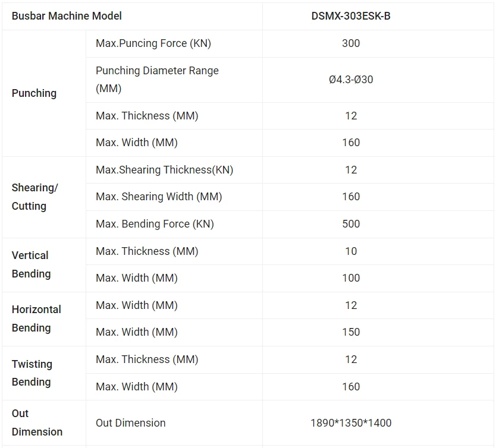
Task: Click the DSMX-303ESK-B model value
Action: point(351,16)
